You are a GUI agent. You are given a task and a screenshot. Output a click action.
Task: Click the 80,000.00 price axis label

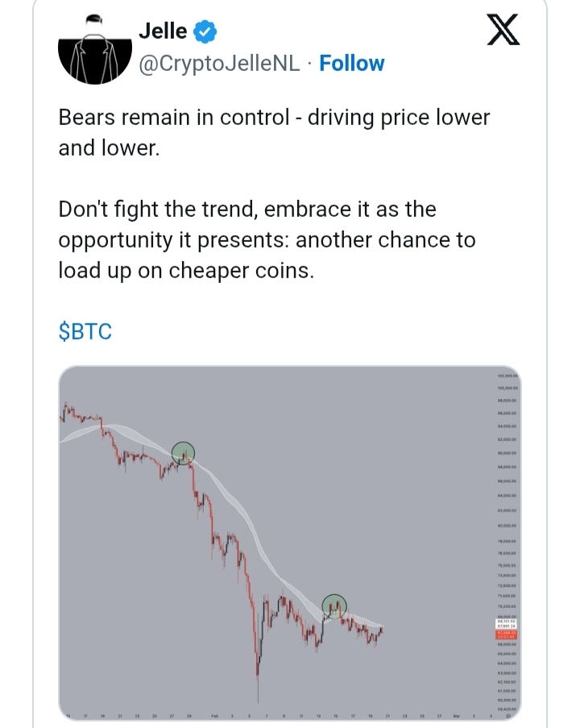coord(507,526)
